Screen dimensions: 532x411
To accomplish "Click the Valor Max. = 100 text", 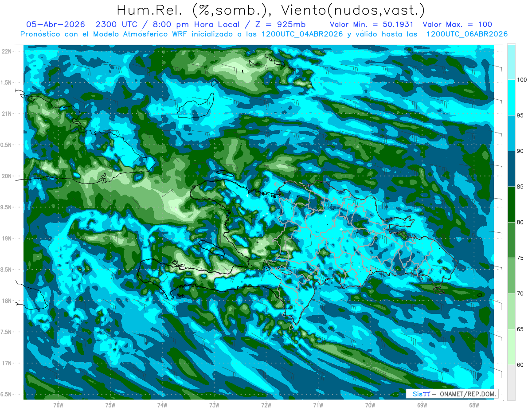I will click(457, 24).
